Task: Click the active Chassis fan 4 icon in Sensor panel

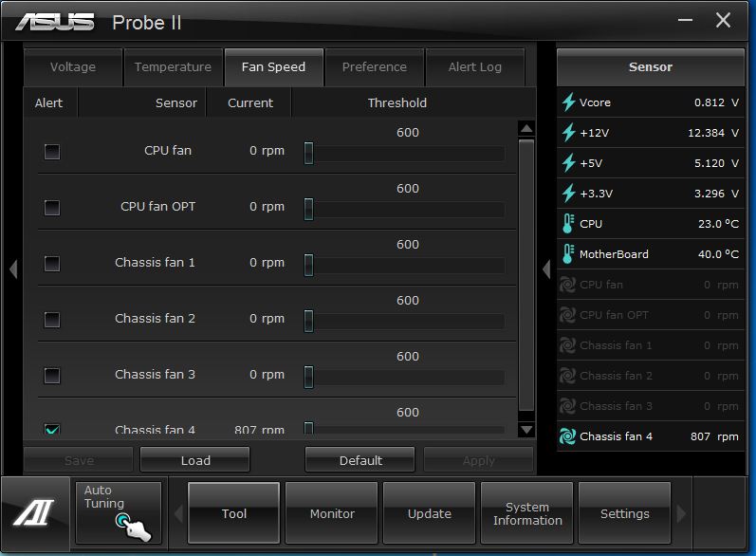Action: tap(567, 436)
